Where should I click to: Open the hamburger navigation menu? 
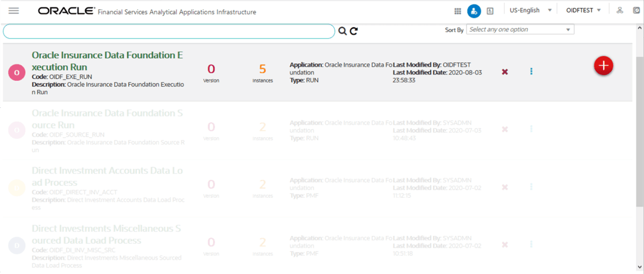click(14, 11)
